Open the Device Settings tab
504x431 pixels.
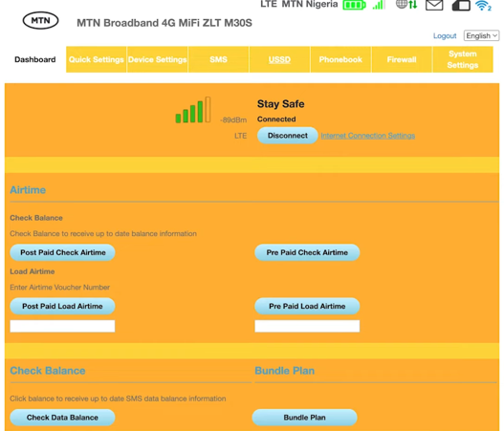pyautogui.click(x=157, y=59)
